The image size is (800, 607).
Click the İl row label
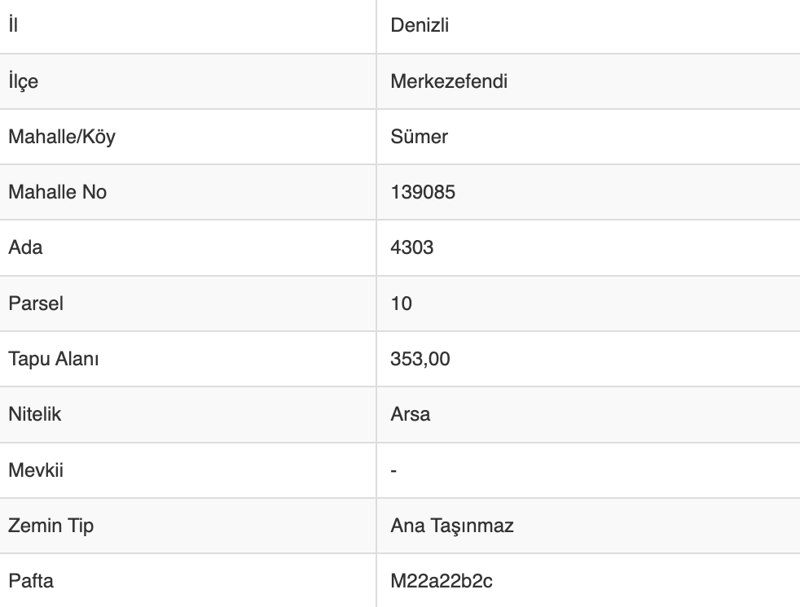(x=13, y=26)
